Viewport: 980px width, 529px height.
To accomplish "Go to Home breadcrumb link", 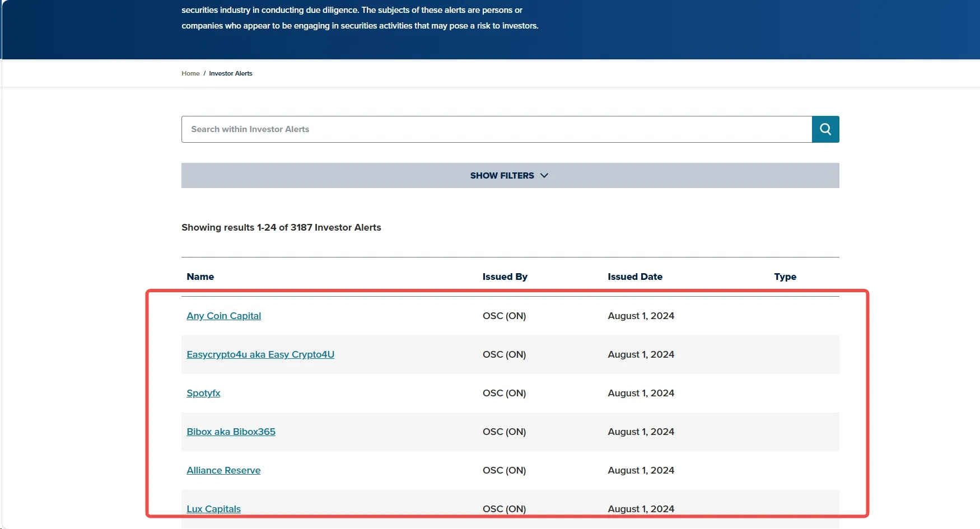I will 190,73.
